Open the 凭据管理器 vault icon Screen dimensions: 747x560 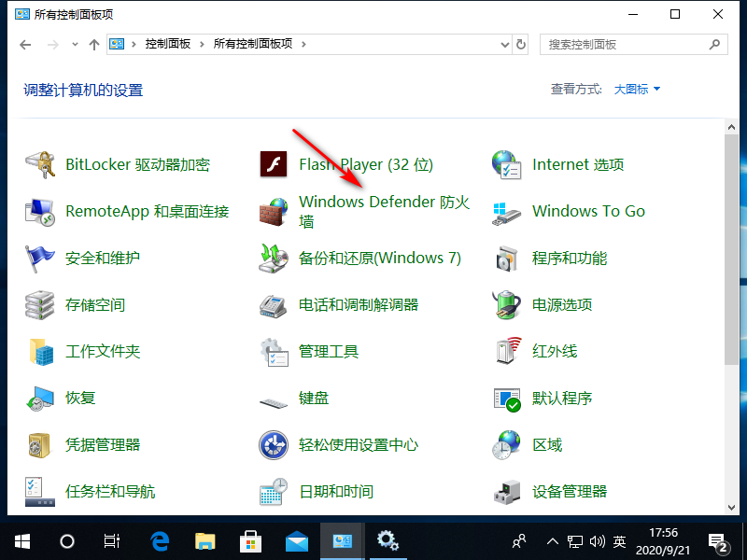(x=41, y=445)
